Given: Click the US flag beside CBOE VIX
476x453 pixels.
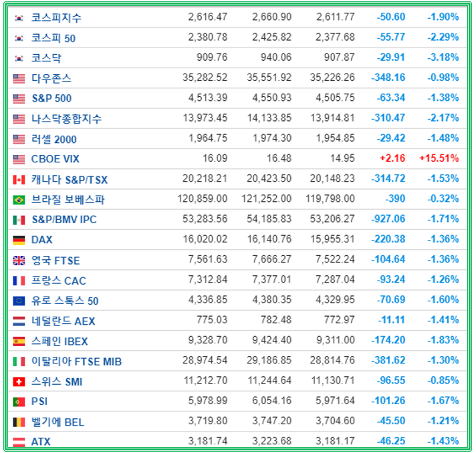Looking at the screenshot, I should point(19,160).
